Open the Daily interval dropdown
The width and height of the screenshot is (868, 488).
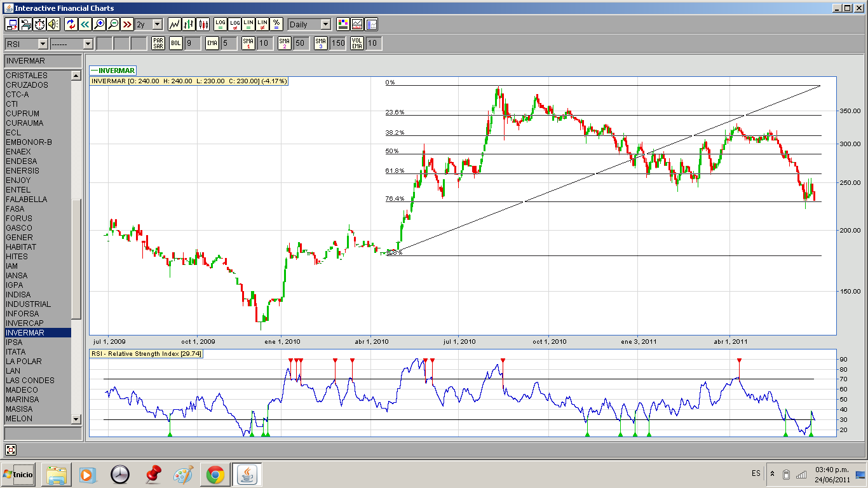tap(309, 24)
